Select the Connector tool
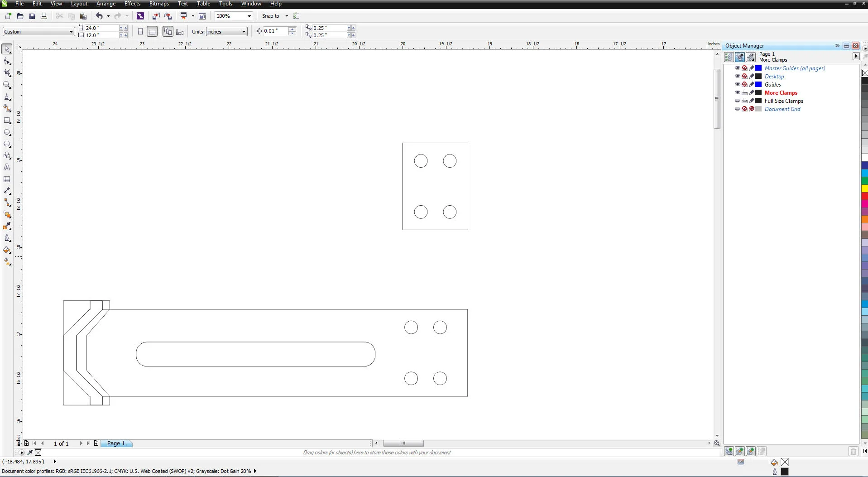Screen dimensions: 868x477 click(x=7, y=202)
